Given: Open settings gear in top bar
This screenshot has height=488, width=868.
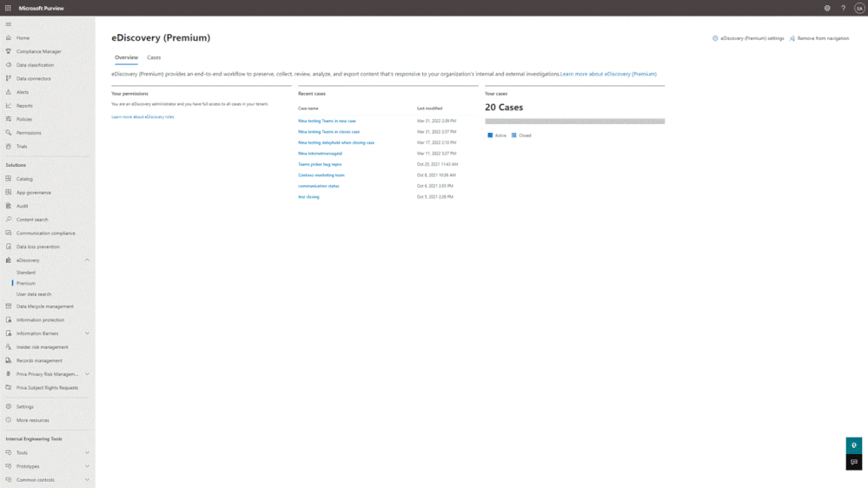Looking at the screenshot, I should point(827,9).
